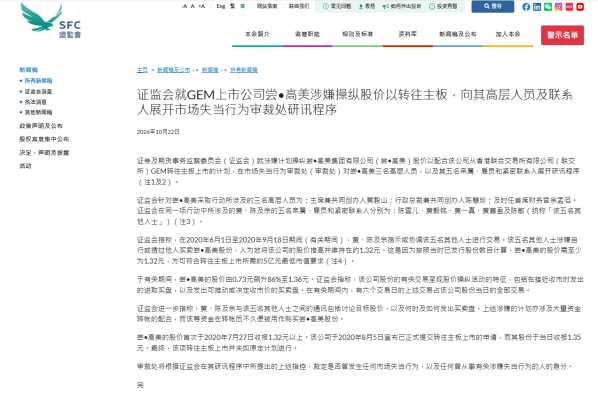
Task: Increase font size with +A
Action: tap(202, 6)
